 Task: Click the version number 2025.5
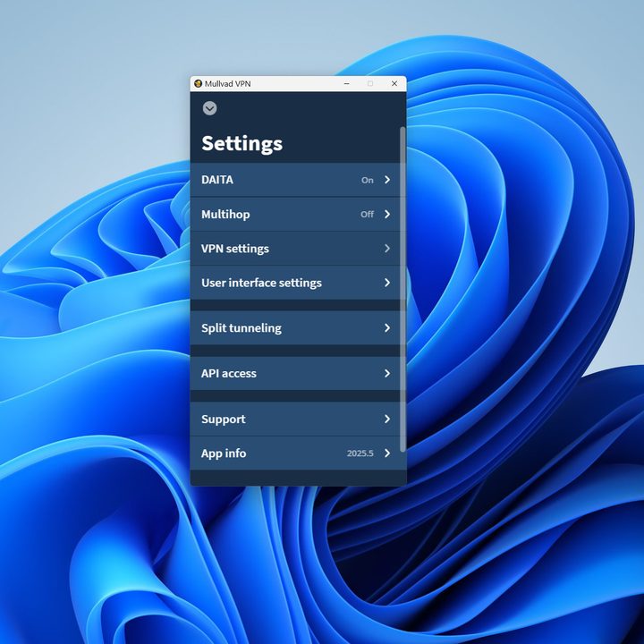(360, 453)
